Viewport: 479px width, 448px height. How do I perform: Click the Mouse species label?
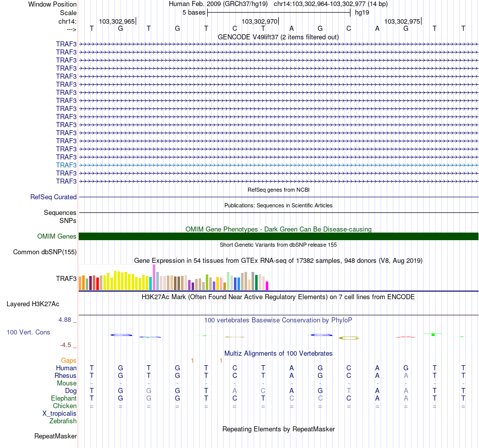tap(67, 383)
